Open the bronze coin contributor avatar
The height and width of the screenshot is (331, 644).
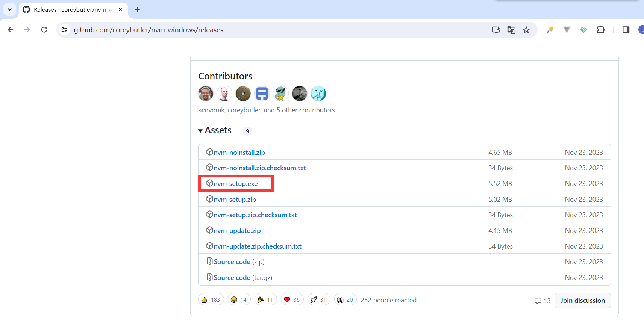(x=243, y=94)
